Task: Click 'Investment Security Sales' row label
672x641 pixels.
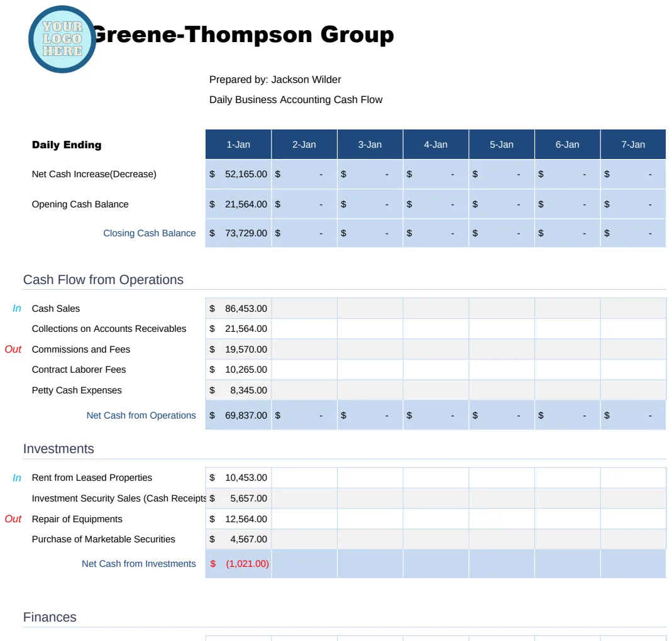Action: coord(119,498)
